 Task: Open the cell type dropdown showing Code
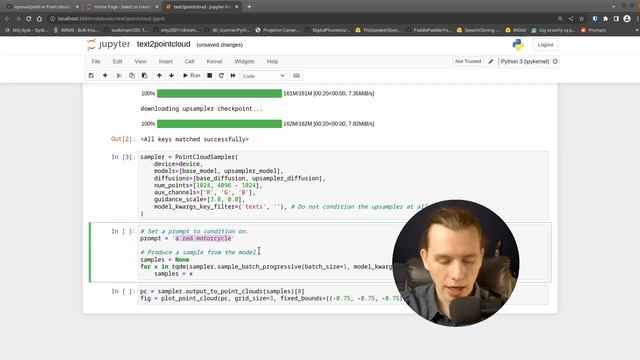(263, 76)
